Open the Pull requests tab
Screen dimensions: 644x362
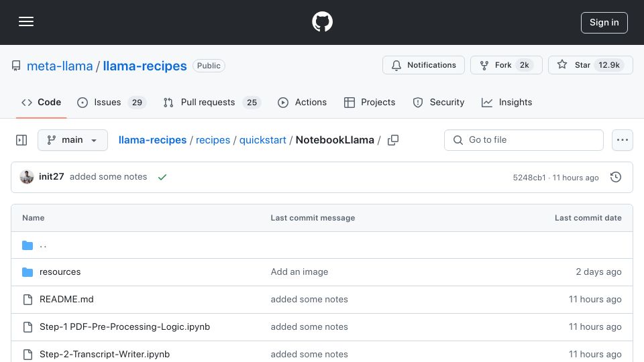pos(212,102)
